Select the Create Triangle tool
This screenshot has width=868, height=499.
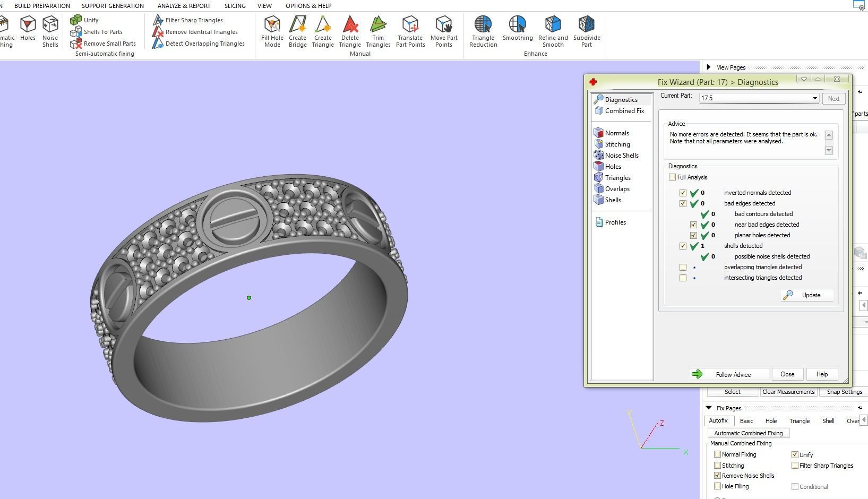click(x=323, y=32)
